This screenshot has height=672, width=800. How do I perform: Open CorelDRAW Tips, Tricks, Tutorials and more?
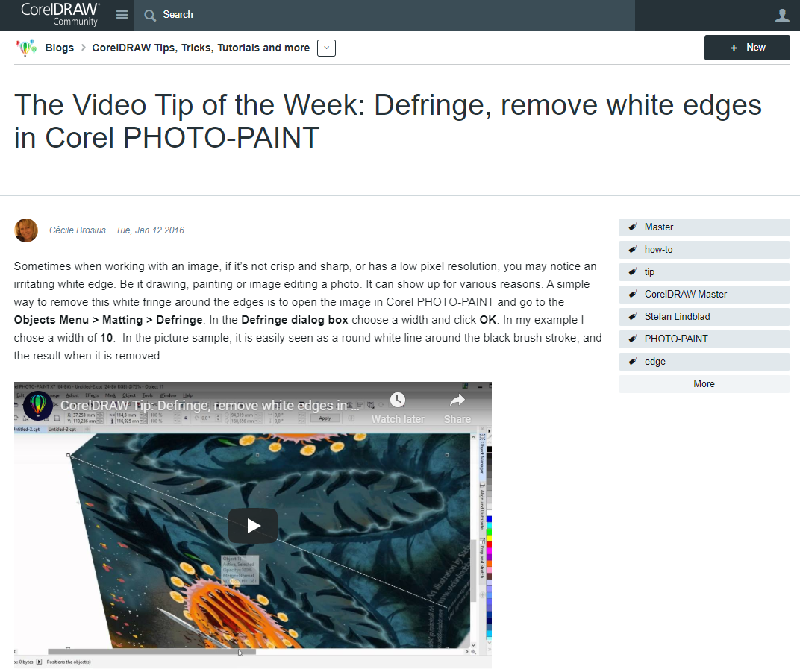(x=201, y=48)
